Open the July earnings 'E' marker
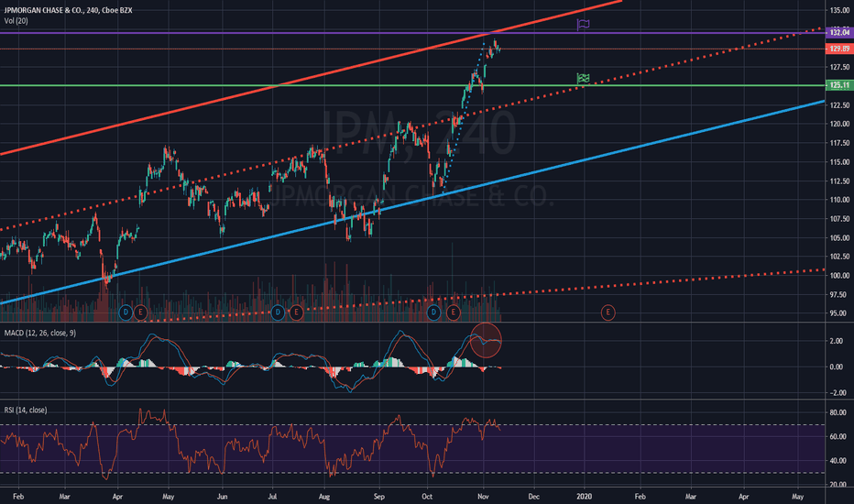Viewport: 854px width, 504px height. [296, 312]
